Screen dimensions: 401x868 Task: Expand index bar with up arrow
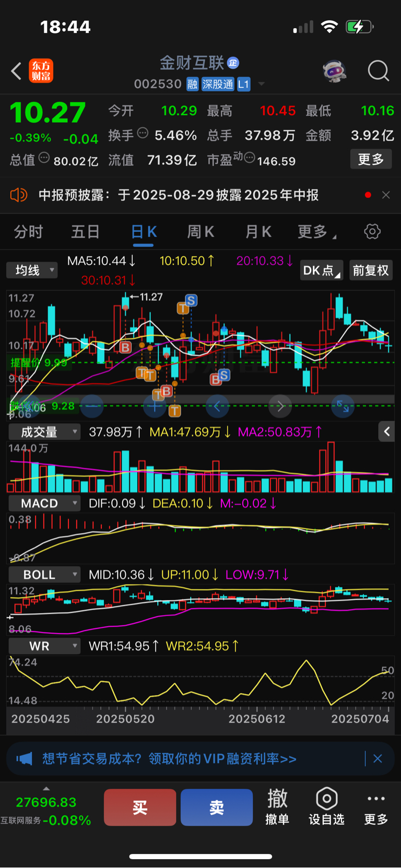[46, 789]
